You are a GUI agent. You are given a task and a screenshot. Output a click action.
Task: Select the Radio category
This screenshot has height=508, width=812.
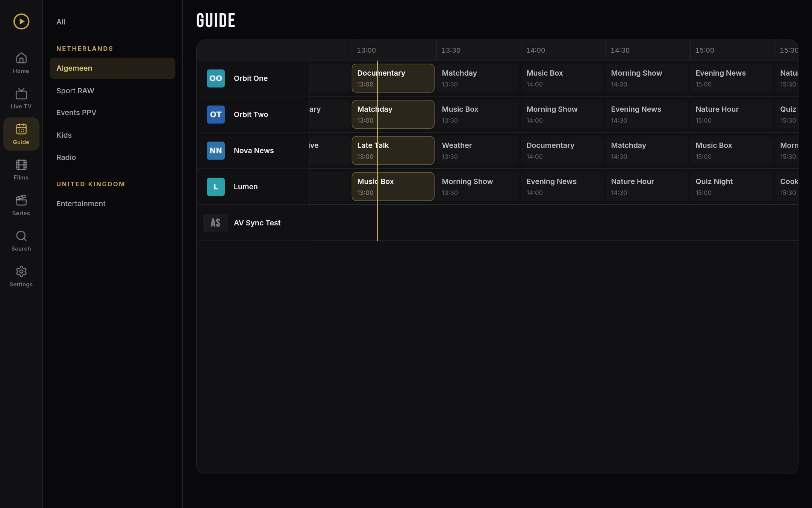pyautogui.click(x=112, y=157)
